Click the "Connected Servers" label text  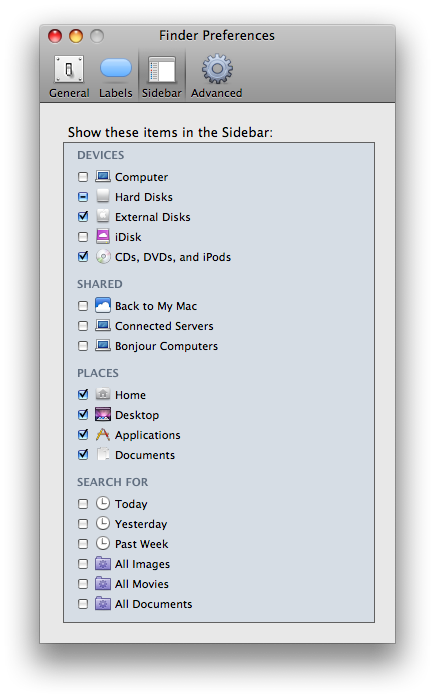coord(164,326)
